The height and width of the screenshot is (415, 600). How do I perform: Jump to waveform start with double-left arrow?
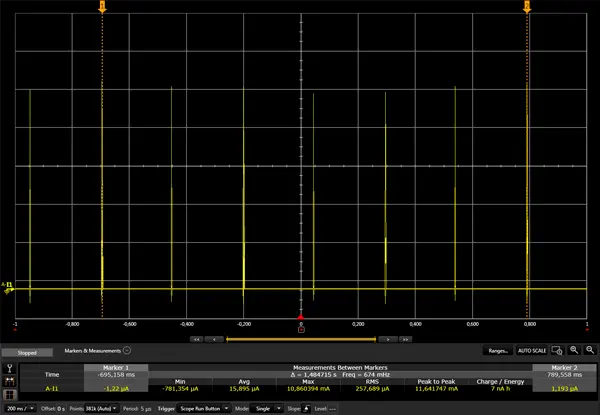tap(196, 339)
